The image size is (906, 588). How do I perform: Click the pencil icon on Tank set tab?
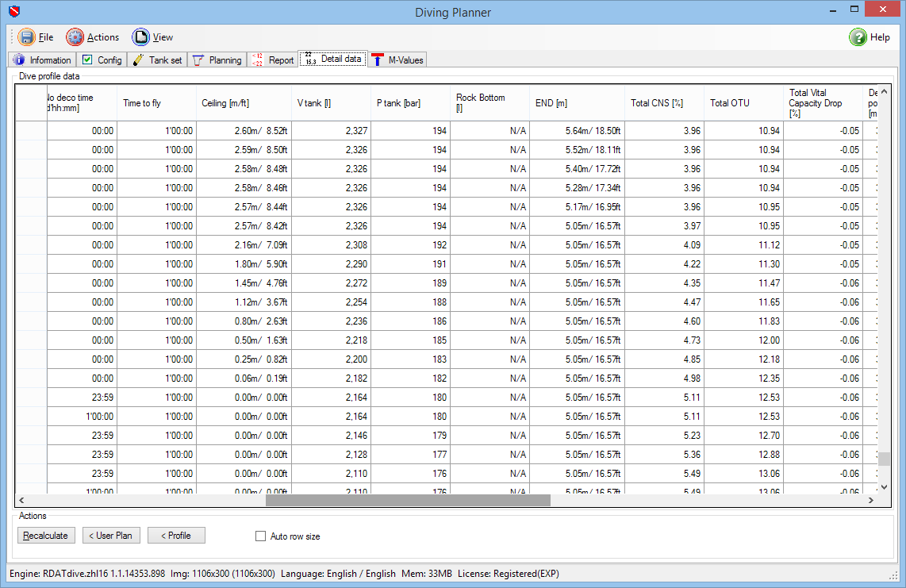coord(136,59)
